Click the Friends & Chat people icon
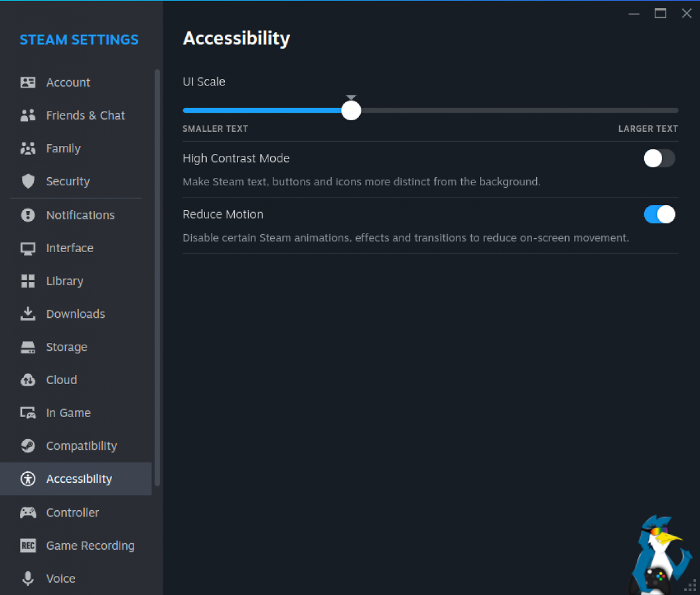The image size is (700, 595). pos(28,116)
